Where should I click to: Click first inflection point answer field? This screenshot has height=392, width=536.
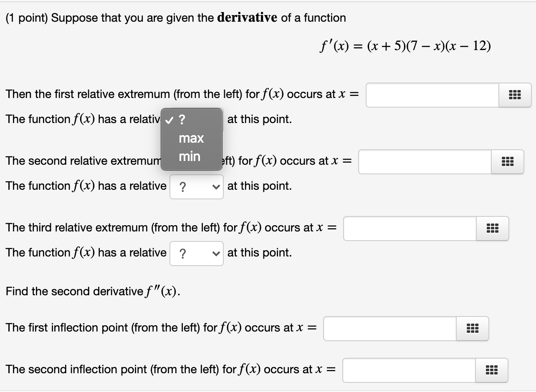pos(388,328)
